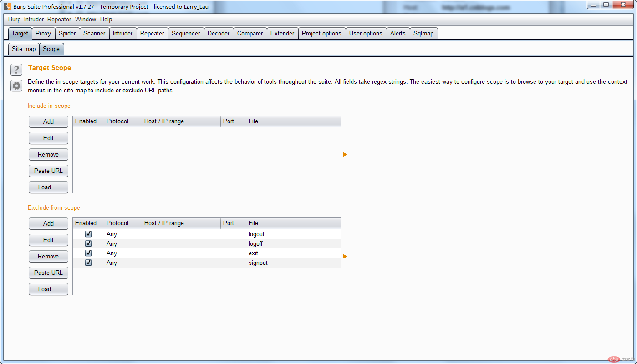
Task: Click the Burp Suite title bar logo
Action: coord(7,7)
